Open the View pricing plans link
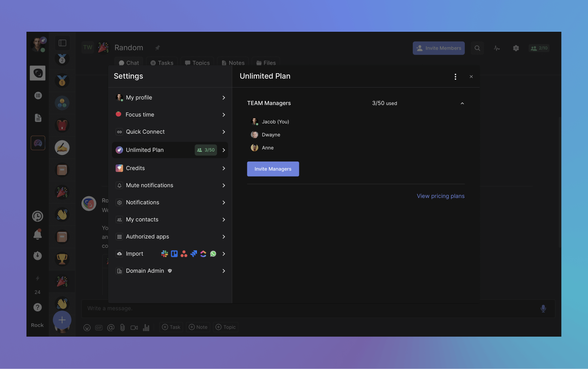 [x=440, y=196]
